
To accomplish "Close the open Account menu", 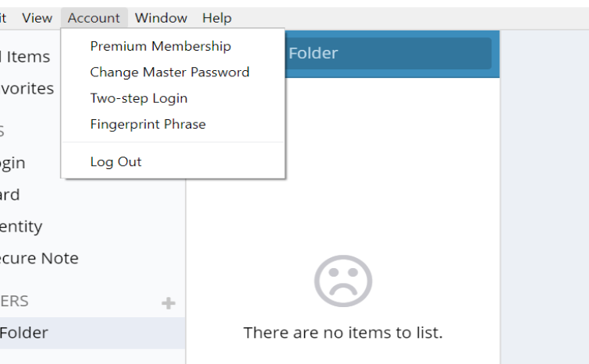I will (94, 18).
